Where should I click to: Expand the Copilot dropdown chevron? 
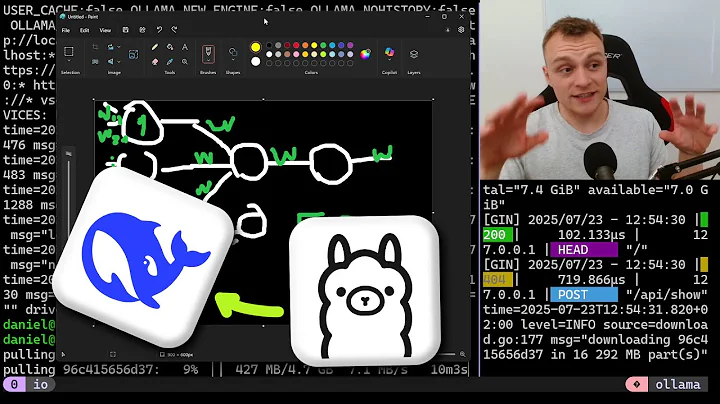click(389, 61)
